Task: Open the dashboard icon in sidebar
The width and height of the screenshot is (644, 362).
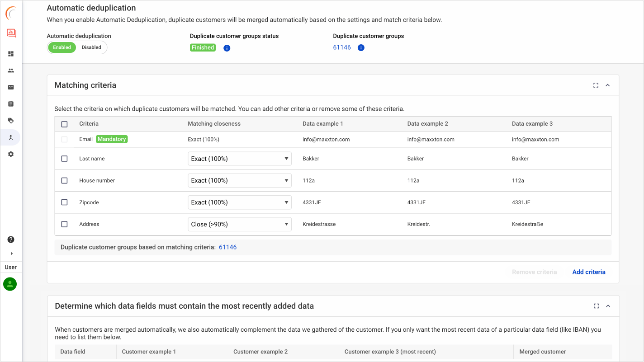Action: [11, 54]
